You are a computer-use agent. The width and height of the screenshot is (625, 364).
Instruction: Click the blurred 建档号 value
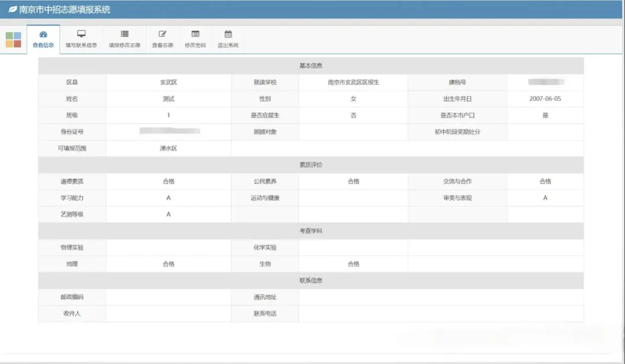[x=546, y=82]
